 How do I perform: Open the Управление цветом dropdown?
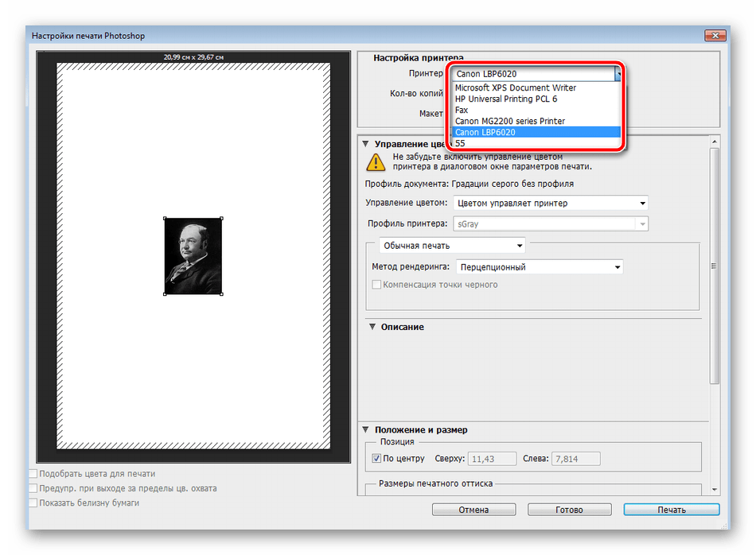(550, 204)
